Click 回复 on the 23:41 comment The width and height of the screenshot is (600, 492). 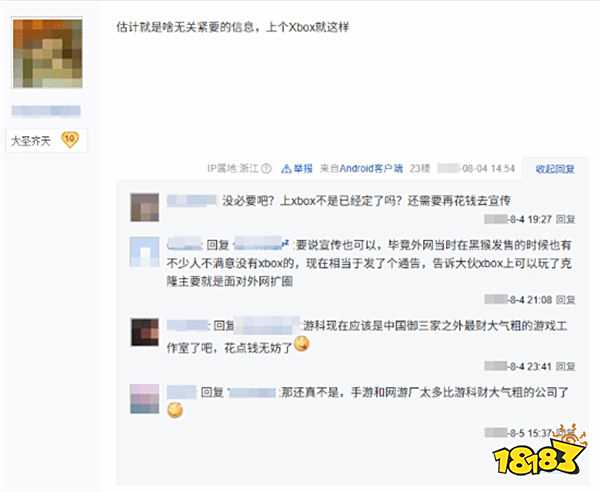pyautogui.click(x=566, y=367)
